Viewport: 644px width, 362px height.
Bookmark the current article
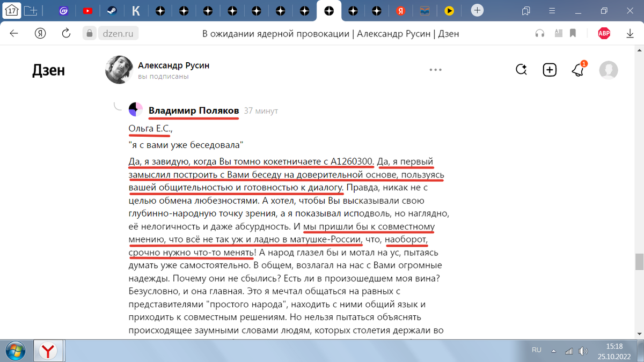pyautogui.click(x=572, y=33)
